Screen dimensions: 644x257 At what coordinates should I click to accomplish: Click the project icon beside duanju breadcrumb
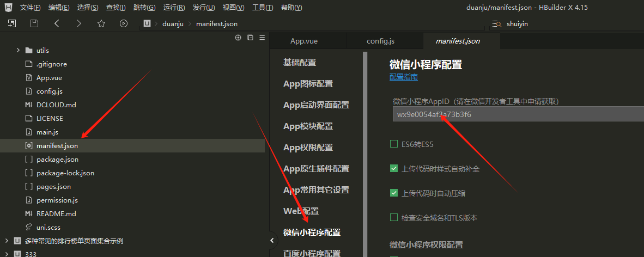(147, 24)
